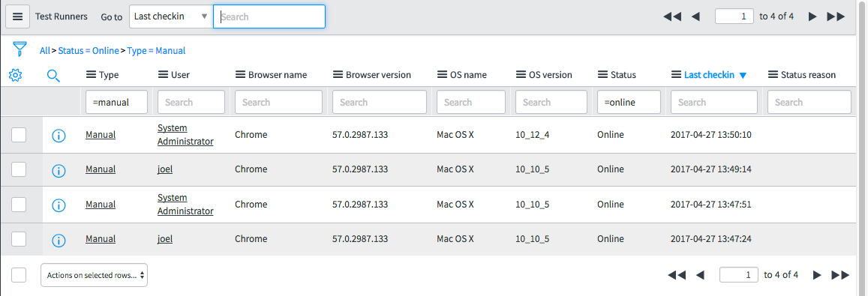Open Manual link in the 13:50:10 row

point(101,134)
